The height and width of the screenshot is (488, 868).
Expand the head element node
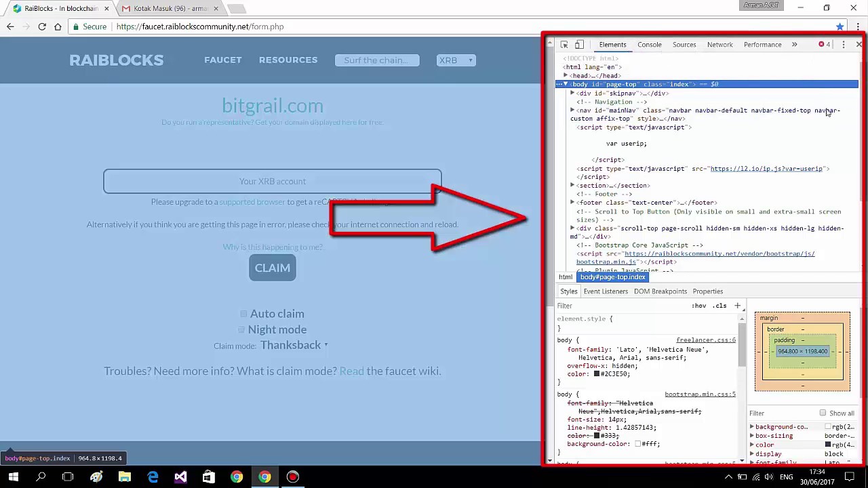pos(566,76)
